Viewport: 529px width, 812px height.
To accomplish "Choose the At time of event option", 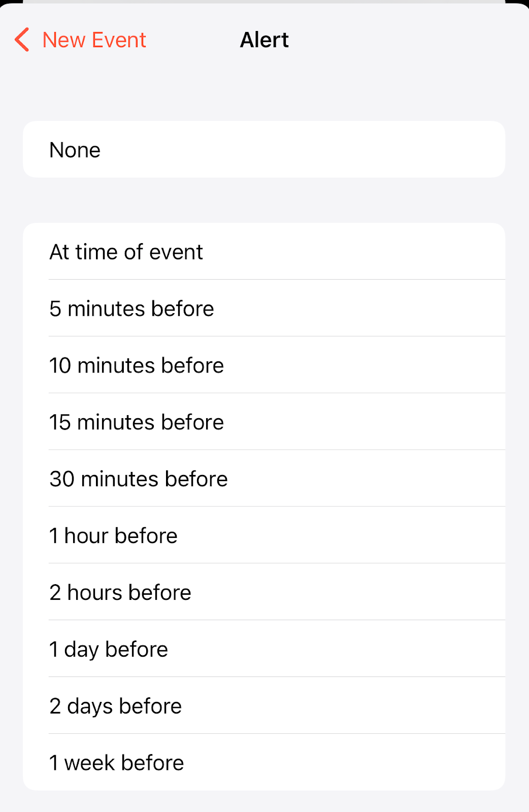I will pos(264,252).
